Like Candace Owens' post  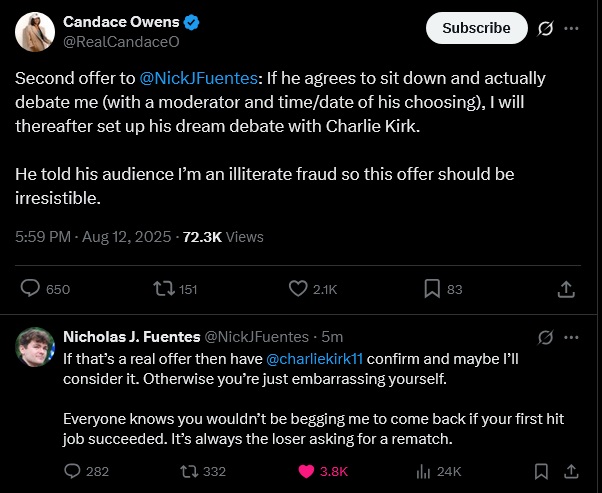point(298,289)
